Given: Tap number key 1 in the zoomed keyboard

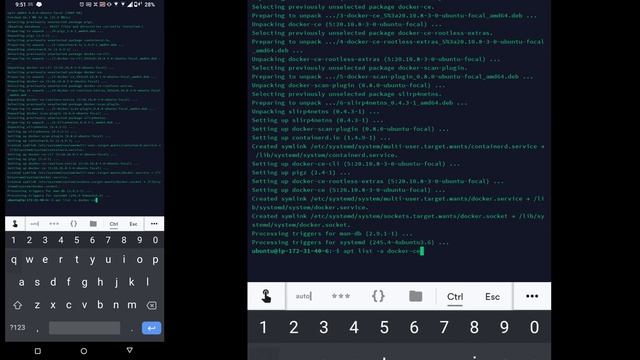Looking at the screenshot, I should click(x=263, y=327).
